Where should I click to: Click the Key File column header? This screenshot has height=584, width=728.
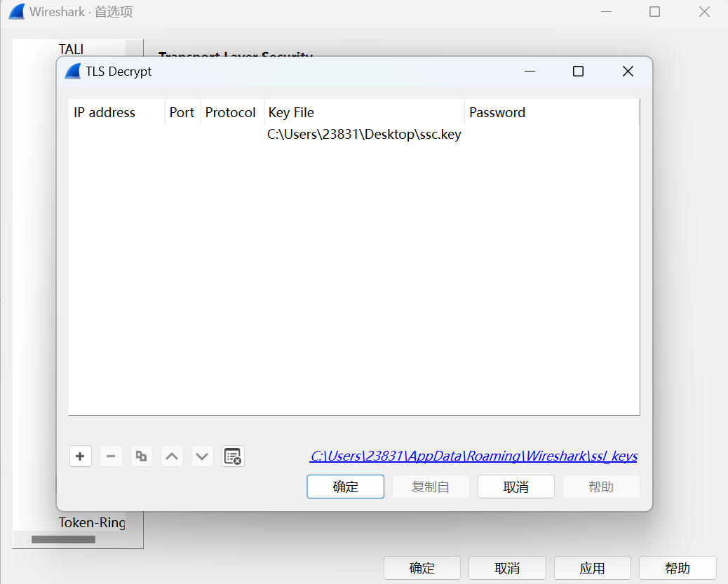click(x=364, y=112)
